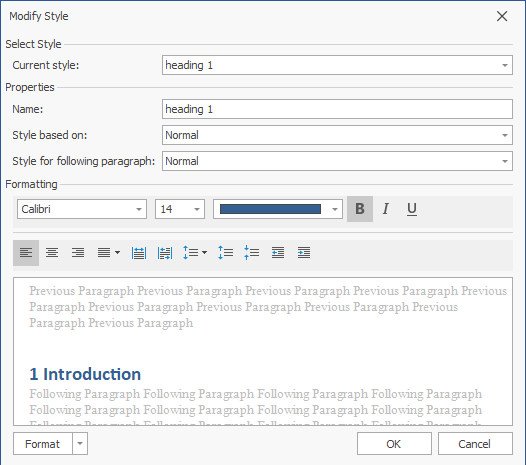Viewport: 526px width, 465px height.
Task: Open the Format button dropdown arrow
Action: [x=80, y=444]
